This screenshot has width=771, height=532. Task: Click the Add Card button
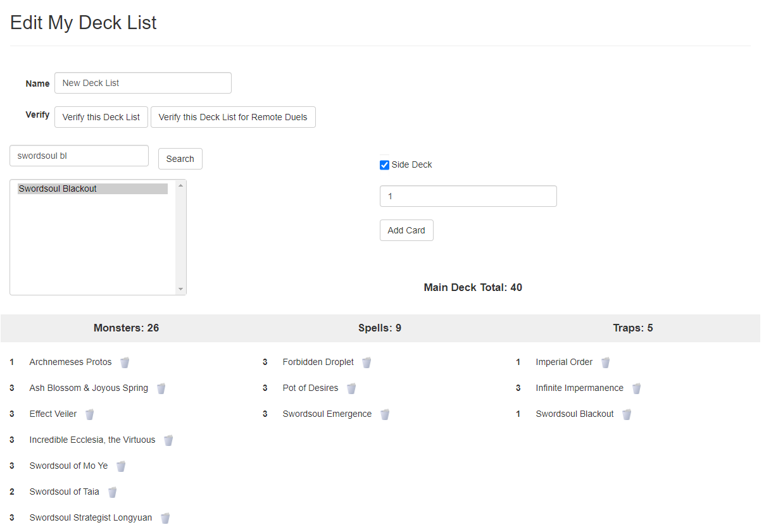406,230
